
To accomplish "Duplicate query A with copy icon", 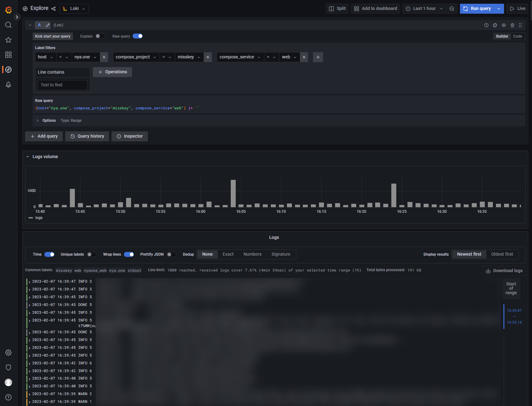I will 495,25.
